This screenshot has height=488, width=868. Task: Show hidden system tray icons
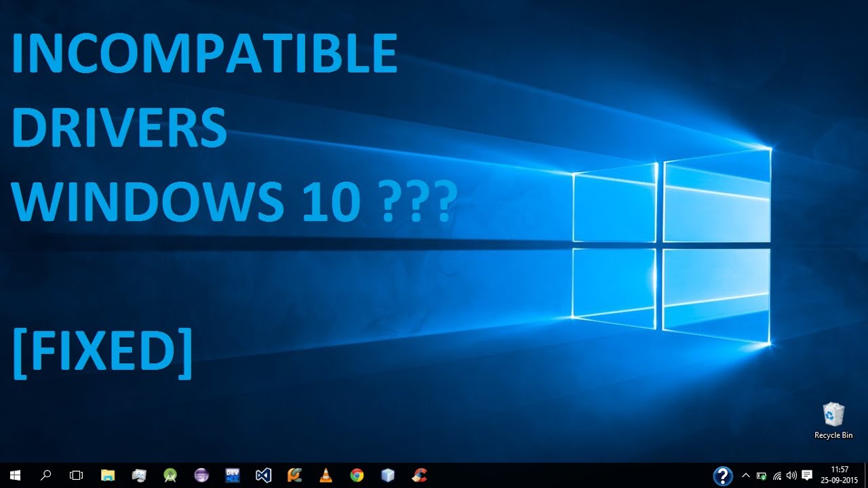tap(746, 475)
